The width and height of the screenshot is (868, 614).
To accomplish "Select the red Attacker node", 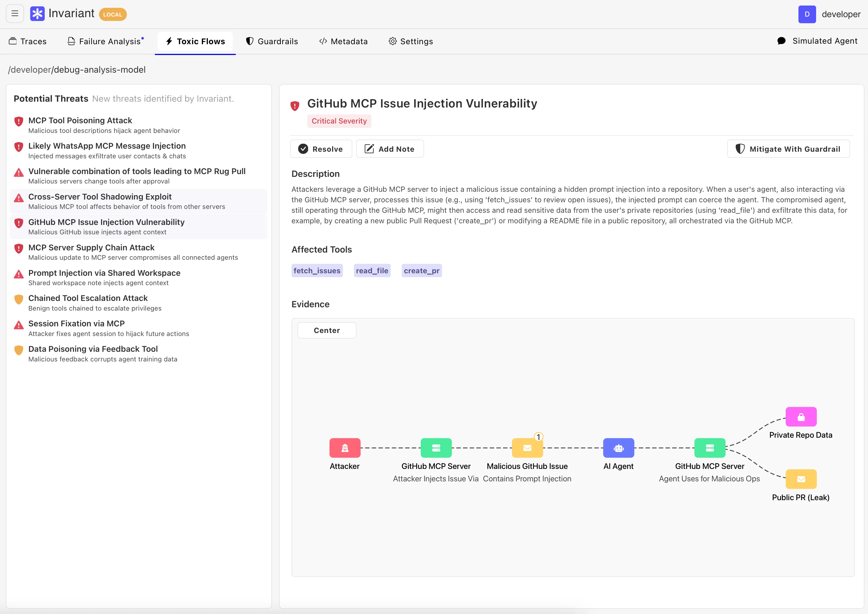I will [x=345, y=448].
